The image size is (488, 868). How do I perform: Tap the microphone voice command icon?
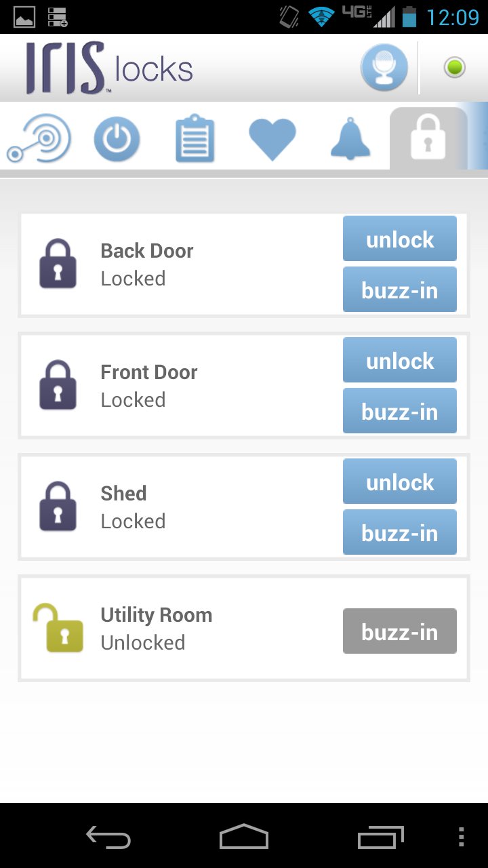coord(384,68)
